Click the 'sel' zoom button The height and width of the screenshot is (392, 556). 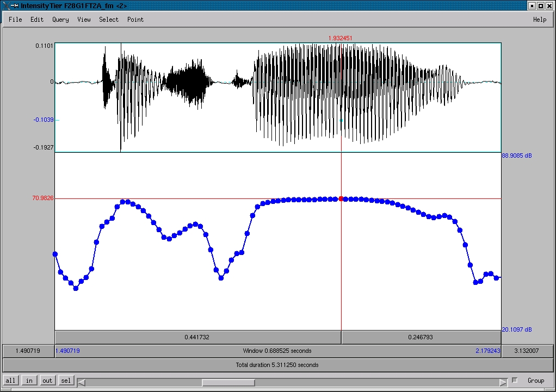click(66, 381)
